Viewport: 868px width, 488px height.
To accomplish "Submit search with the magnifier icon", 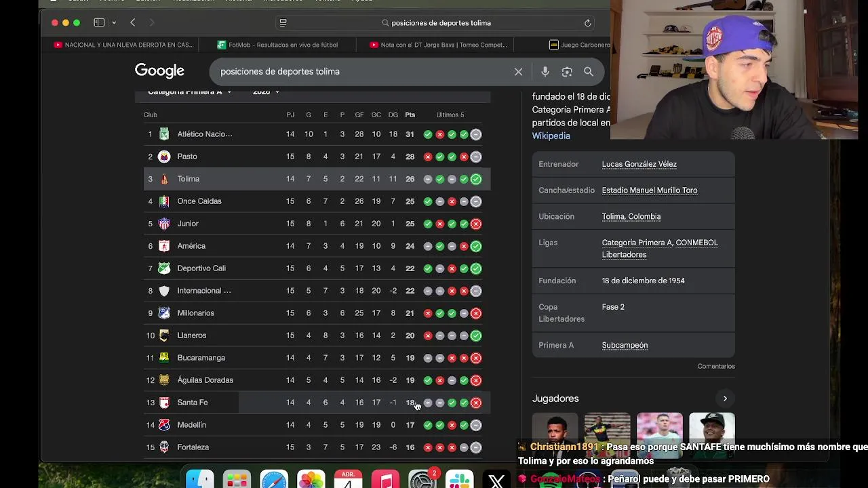I will click(x=589, y=71).
